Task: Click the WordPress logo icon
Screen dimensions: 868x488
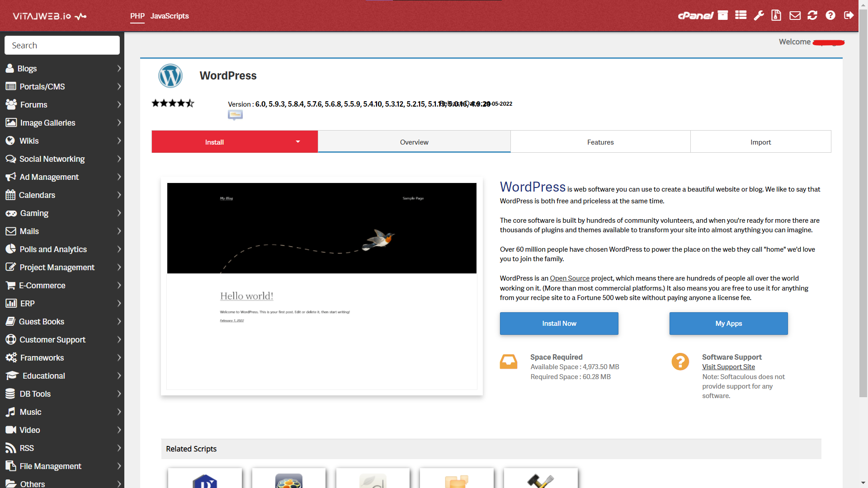Action: click(170, 76)
